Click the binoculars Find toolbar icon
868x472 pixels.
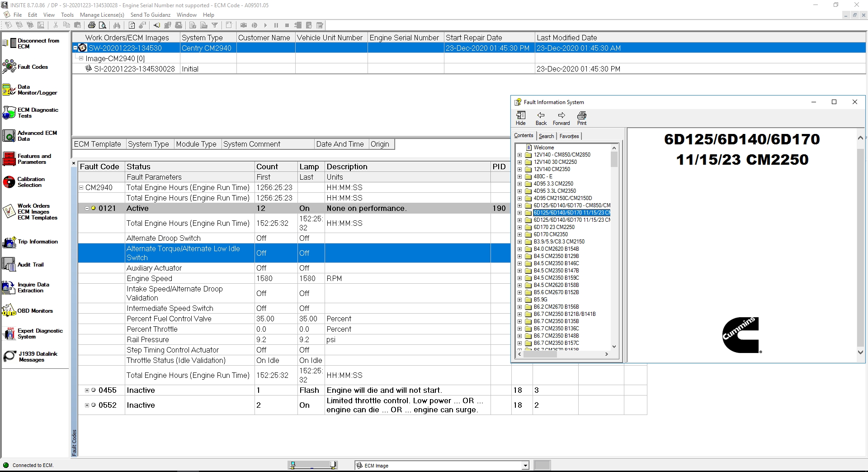coord(117,25)
